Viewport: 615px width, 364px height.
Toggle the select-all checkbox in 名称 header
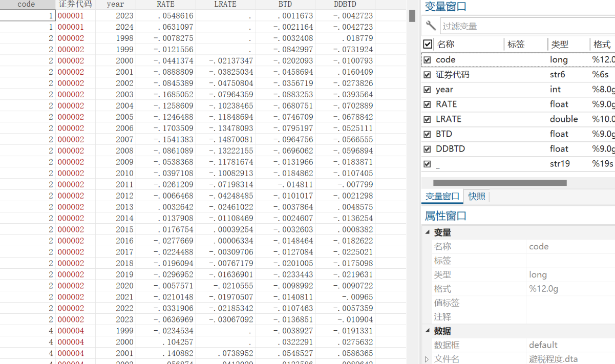(x=428, y=44)
